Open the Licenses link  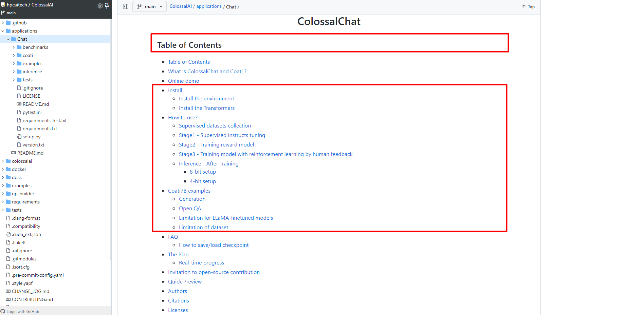click(x=178, y=310)
